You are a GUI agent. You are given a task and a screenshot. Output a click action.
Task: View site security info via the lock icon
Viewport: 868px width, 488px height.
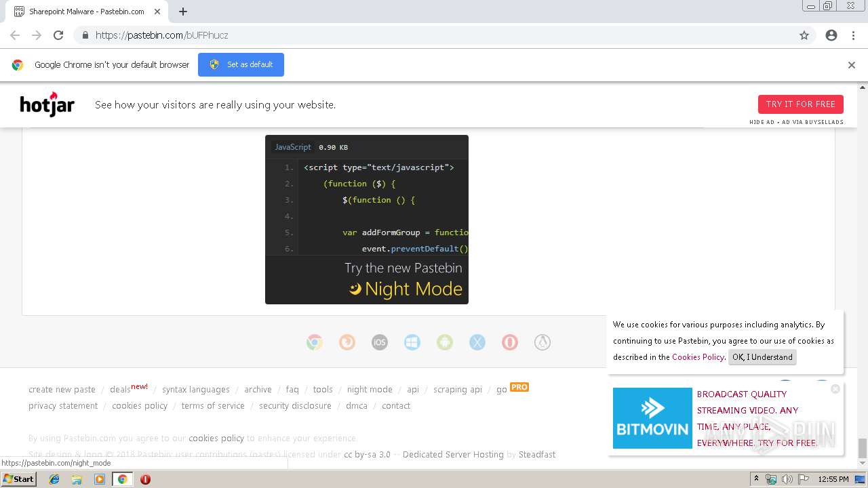pos(85,35)
